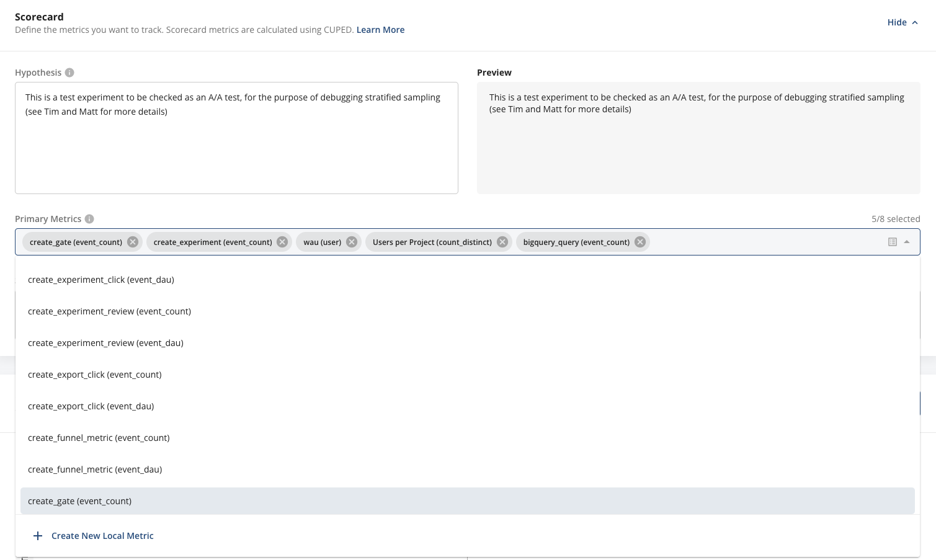
Task: Collapse the Scorecard section via Hide chevron
Action: coord(914,22)
